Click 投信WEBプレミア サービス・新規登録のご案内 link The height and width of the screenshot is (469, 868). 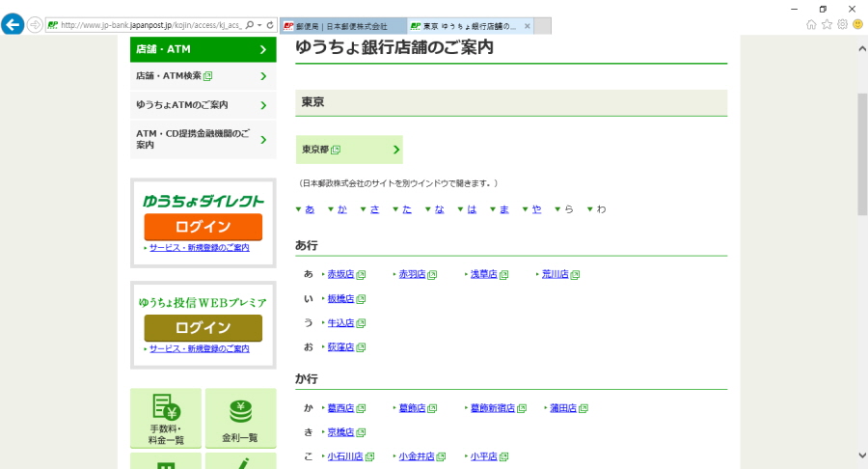click(200, 348)
